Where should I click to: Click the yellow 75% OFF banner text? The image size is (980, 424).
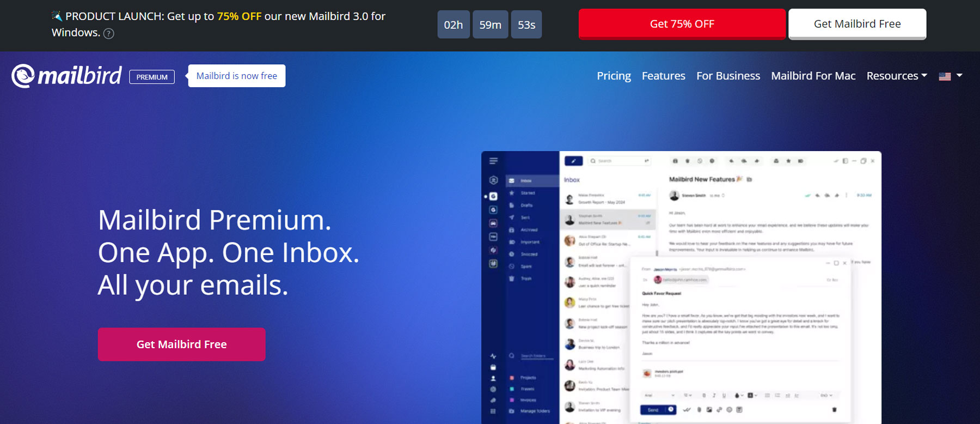239,16
